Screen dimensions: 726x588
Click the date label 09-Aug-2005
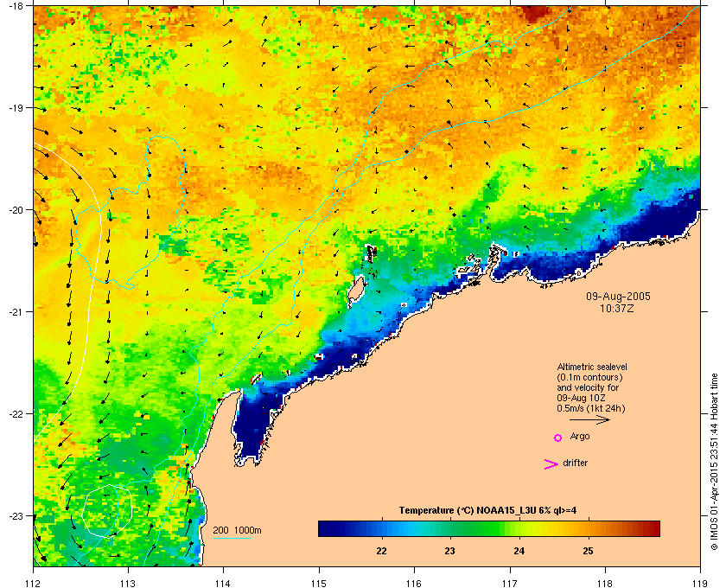pos(618,297)
